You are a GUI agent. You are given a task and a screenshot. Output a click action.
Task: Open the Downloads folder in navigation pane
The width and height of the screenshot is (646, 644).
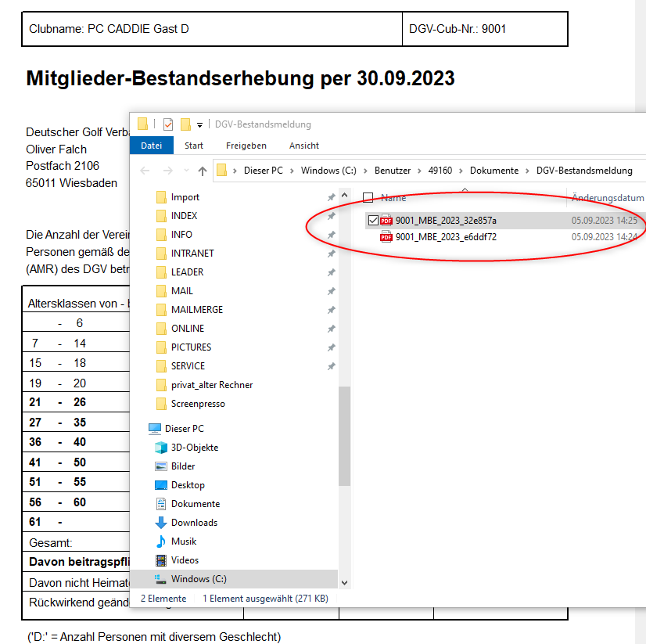(x=194, y=523)
